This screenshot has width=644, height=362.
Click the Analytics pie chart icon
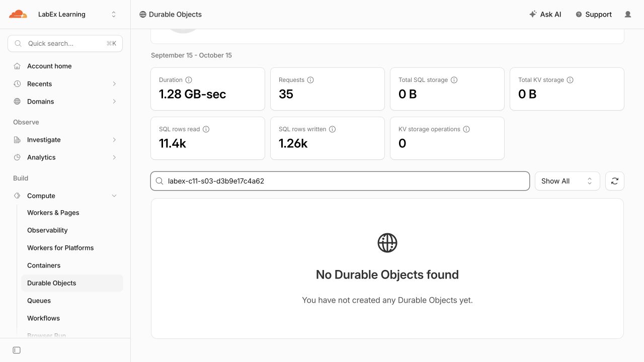(17, 157)
